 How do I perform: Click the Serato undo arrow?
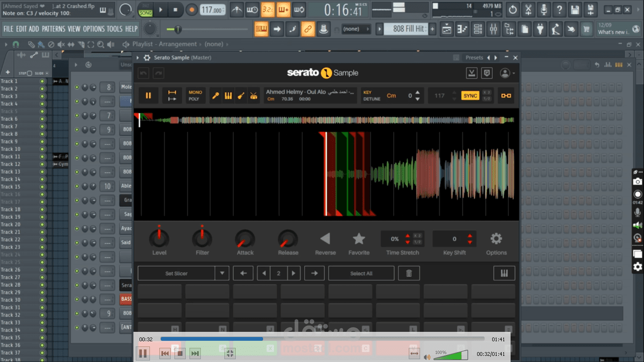[x=144, y=73]
